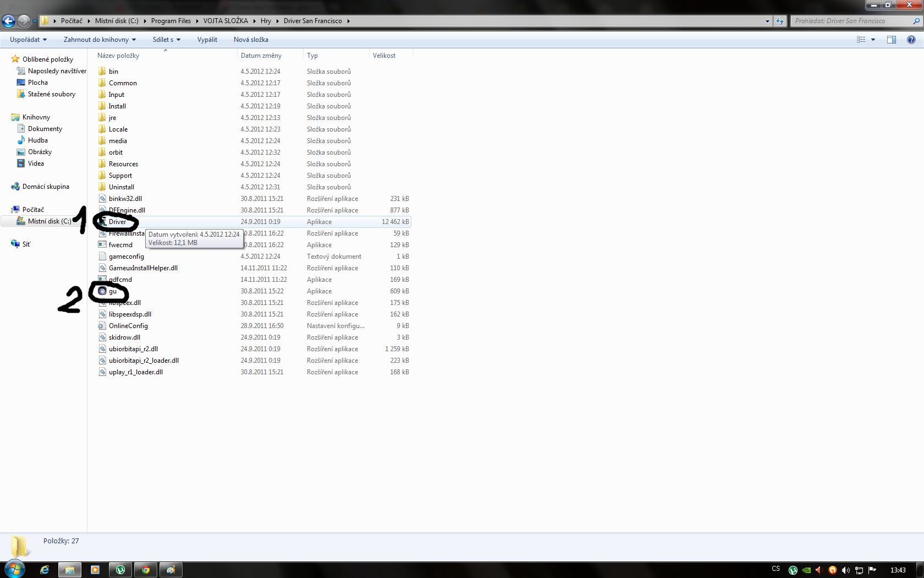This screenshot has width=924, height=578.
Task: Open the view options dropdown arrow
Action: pos(873,40)
